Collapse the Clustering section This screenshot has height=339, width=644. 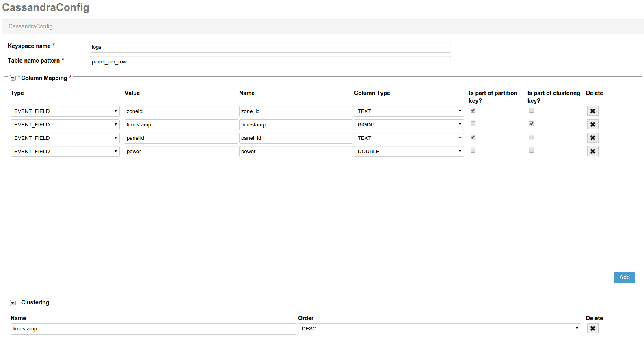[13, 303]
